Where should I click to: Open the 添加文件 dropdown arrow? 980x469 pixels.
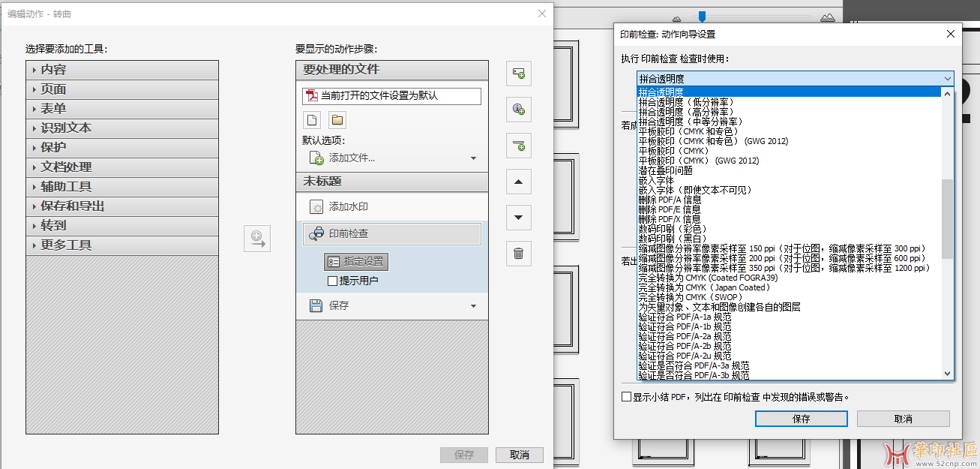[x=473, y=158]
